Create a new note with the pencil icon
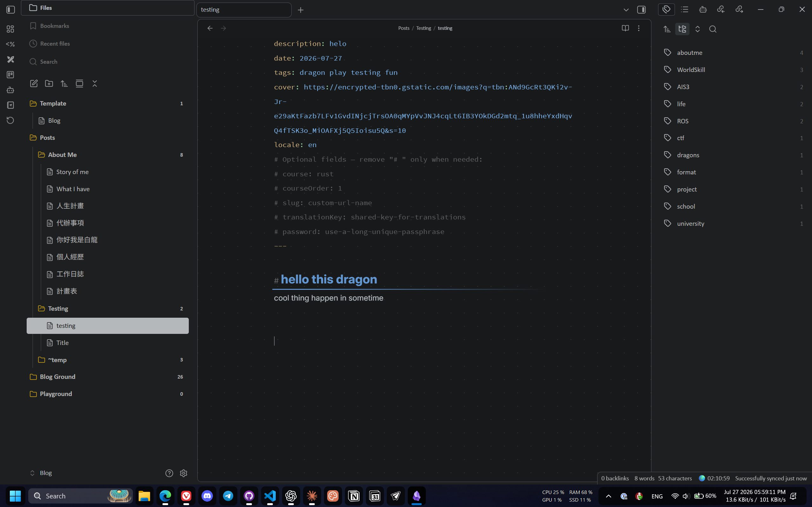The image size is (812, 507). pyautogui.click(x=34, y=83)
